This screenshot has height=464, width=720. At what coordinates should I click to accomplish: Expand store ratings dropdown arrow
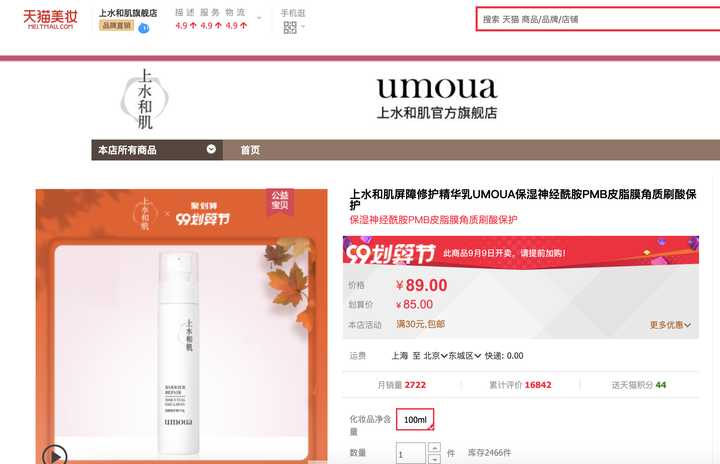[259, 18]
